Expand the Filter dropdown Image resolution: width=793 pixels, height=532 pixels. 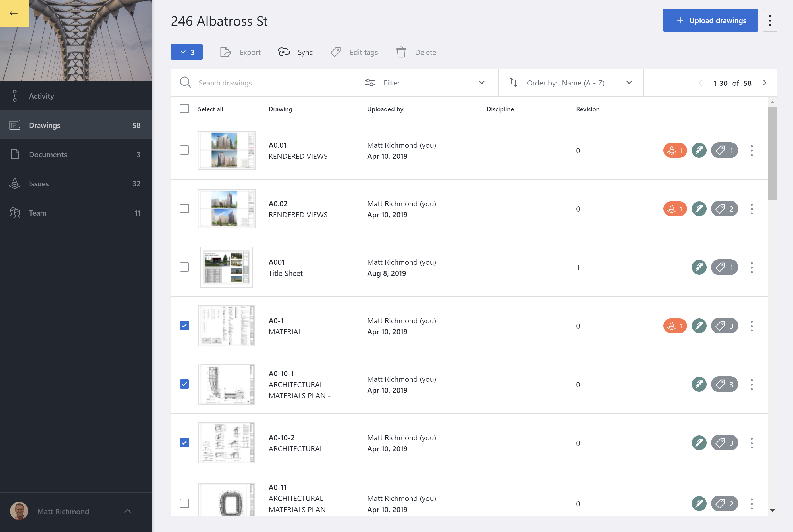[x=425, y=83]
